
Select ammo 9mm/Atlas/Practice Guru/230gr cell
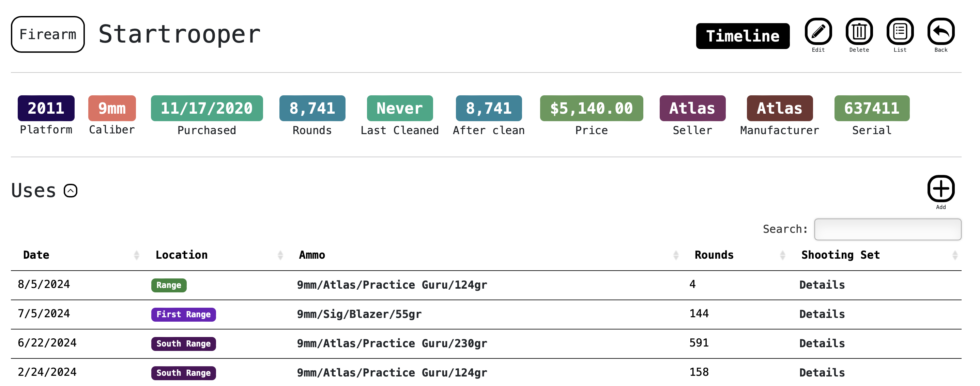392,343
